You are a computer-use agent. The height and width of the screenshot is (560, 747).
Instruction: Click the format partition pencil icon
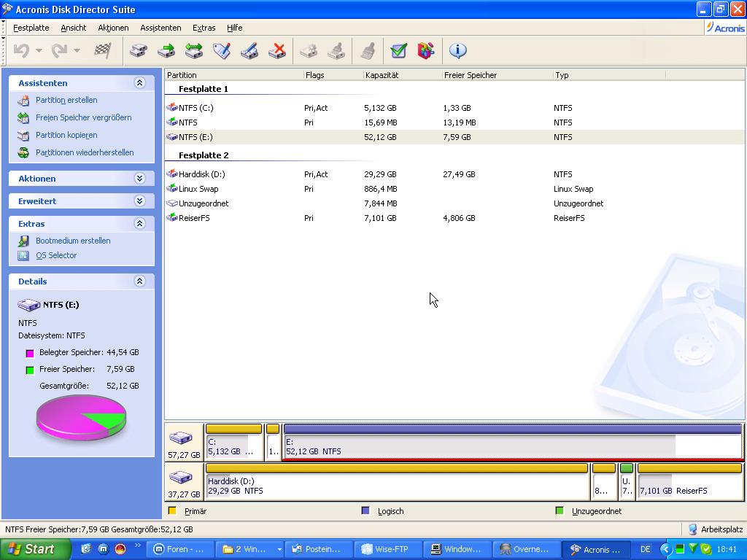[x=249, y=50]
